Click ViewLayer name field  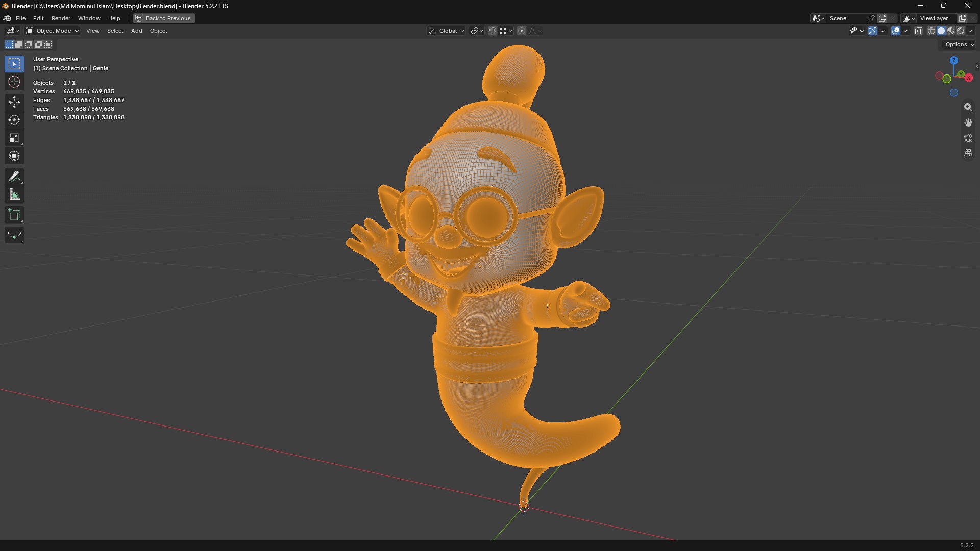[937, 18]
